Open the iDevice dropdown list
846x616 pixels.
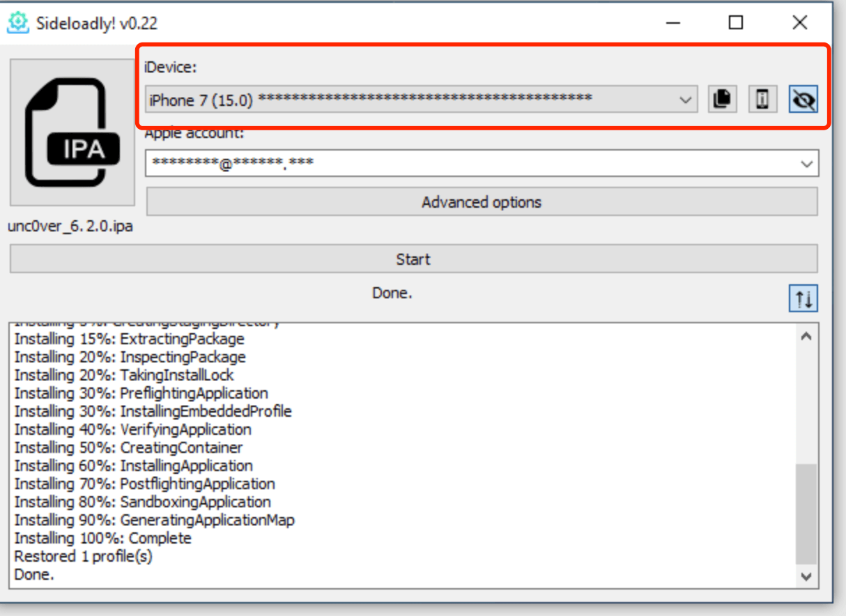coord(421,100)
